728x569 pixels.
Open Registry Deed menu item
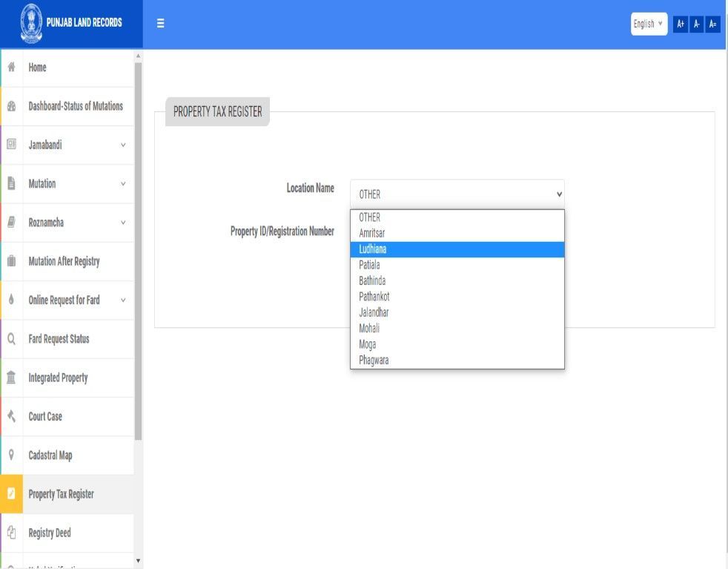[50, 533]
